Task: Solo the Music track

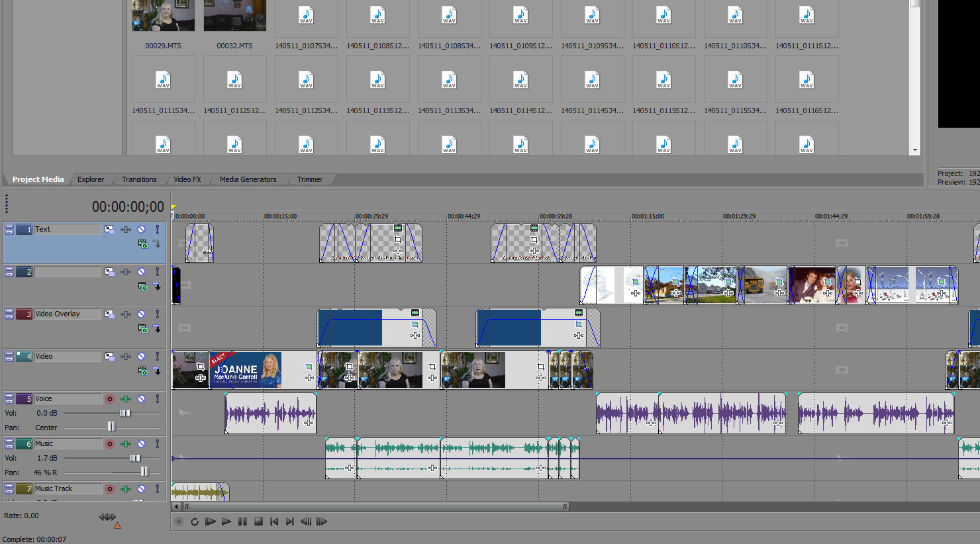Action: pos(157,444)
